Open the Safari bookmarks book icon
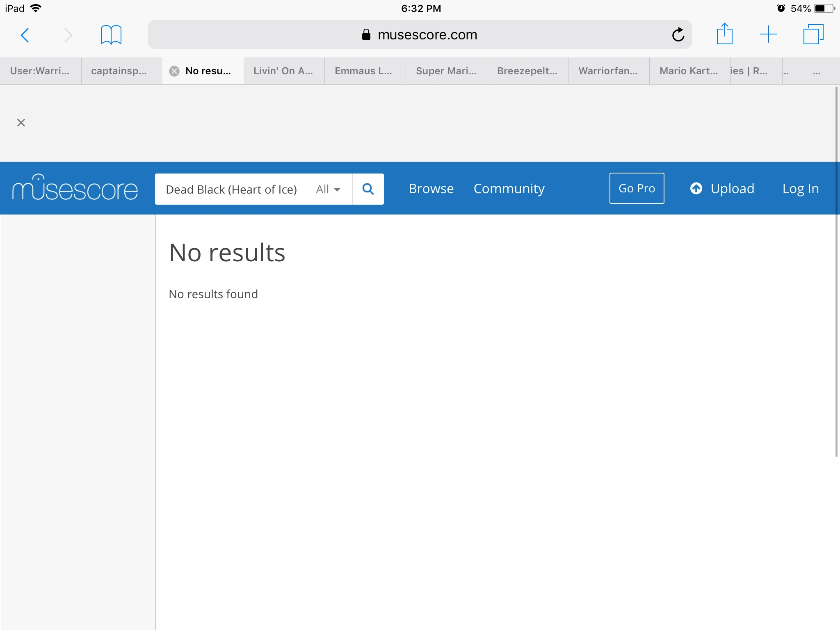Viewport: 840px width, 630px height. pyautogui.click(x=111, y=35)
